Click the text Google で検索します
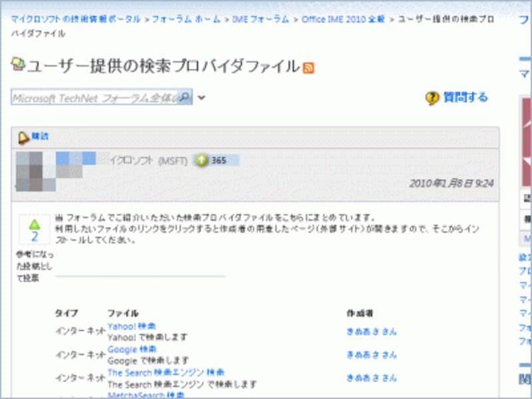This screenshot has height=399, width=532. pos(148,360)
